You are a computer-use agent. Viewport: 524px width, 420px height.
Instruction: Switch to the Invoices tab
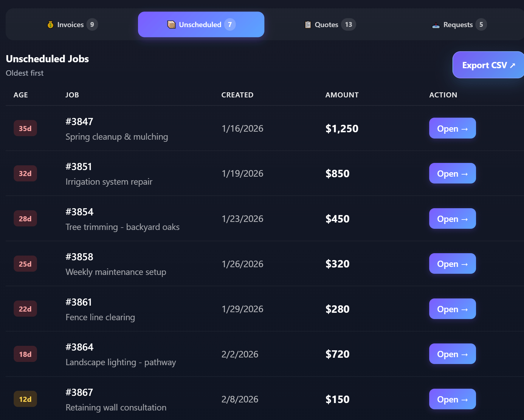(x=72, y=24)
